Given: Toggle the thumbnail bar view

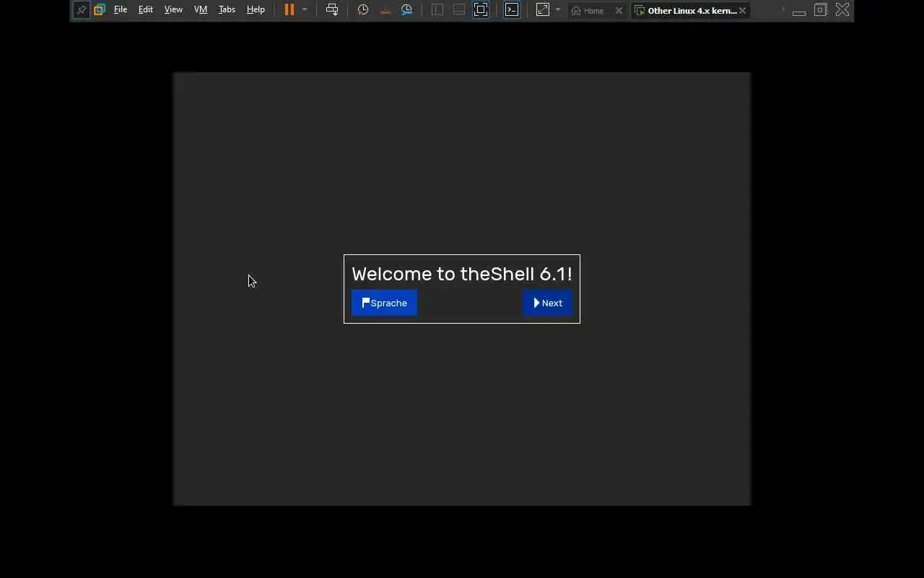Looking at the screenshot, I should click(x=459, y=10).
